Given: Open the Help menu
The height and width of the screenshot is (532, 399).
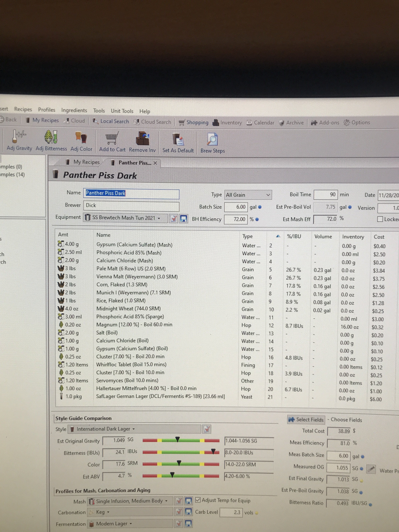Looking at the screenshot, I should (144, 111).
